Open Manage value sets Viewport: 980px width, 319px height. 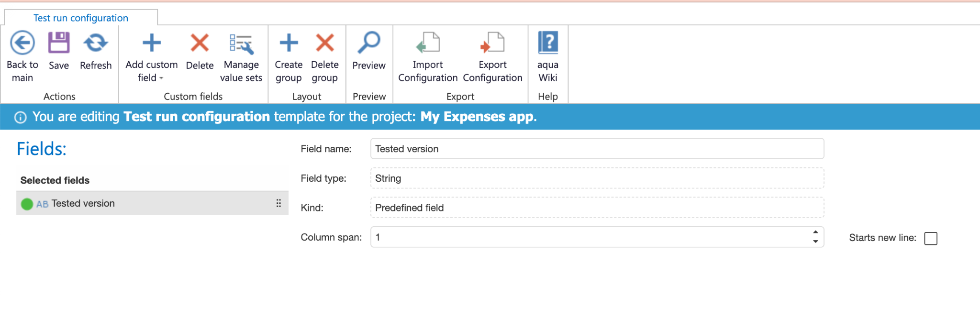241,44
